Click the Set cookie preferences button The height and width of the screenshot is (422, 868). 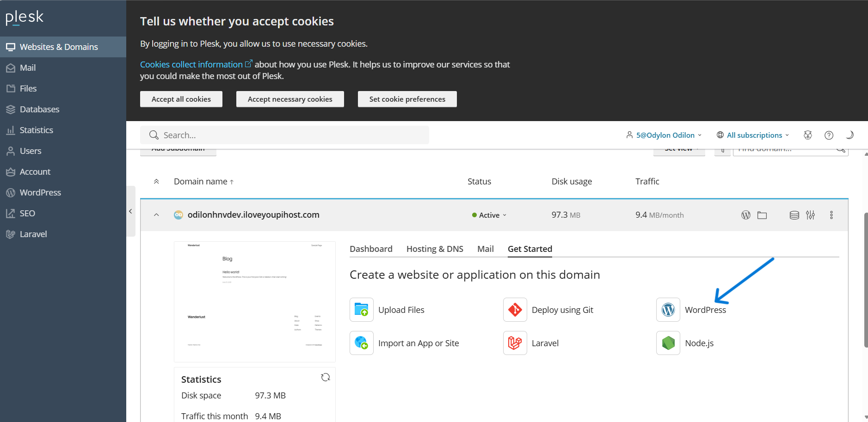pyautogui.click(x=407, y=99)
